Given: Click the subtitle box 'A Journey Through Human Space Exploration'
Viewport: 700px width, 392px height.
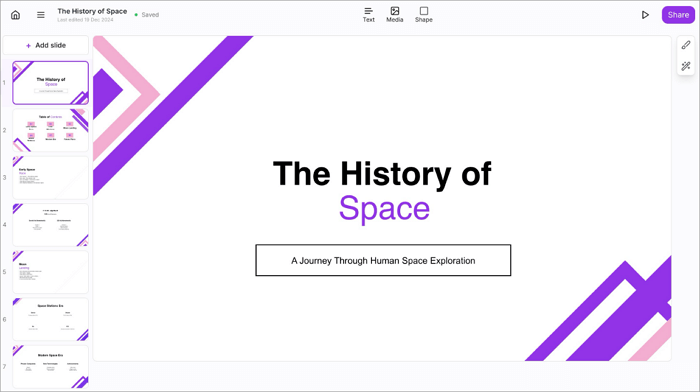Looking at the screenshot, I should pos(383,260).
